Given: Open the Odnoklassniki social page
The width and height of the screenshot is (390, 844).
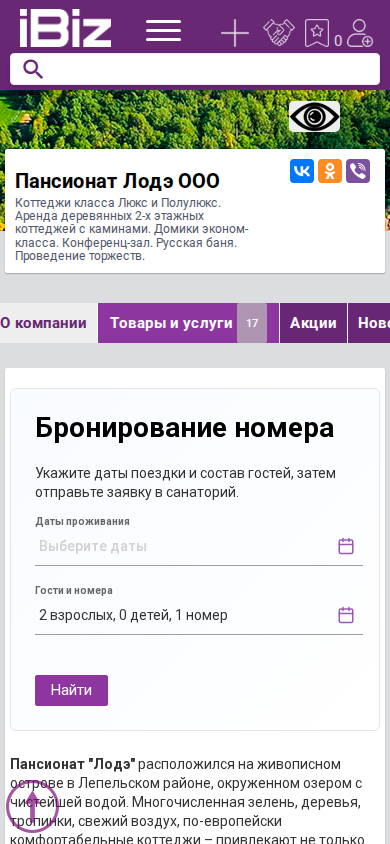Looking at the screenshot, I should point(330,171).
